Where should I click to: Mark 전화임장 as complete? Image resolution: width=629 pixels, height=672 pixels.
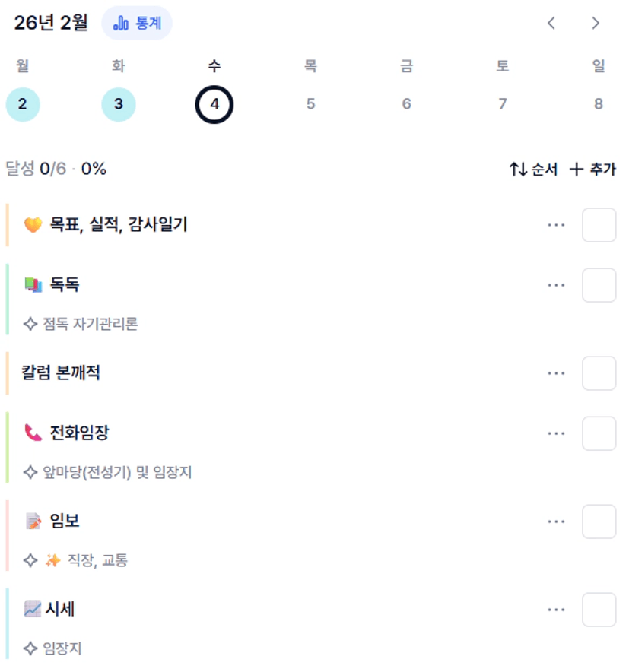coord(599,433)
